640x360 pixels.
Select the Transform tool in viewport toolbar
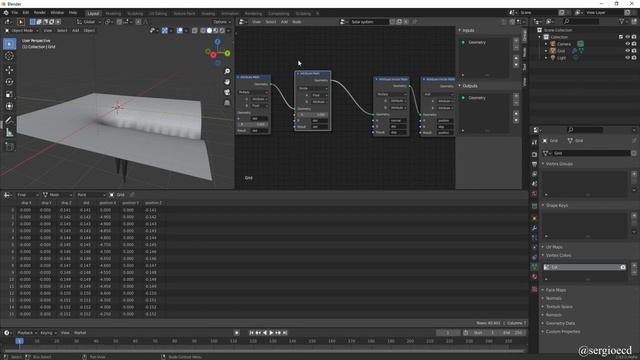9,107
